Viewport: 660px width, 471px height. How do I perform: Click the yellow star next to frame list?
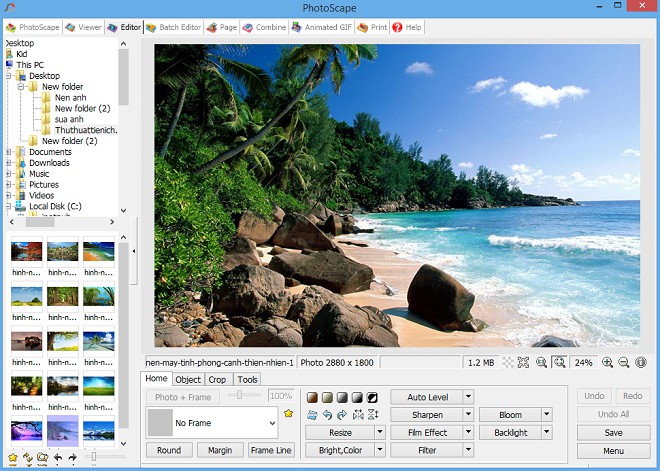click(288, 413)
